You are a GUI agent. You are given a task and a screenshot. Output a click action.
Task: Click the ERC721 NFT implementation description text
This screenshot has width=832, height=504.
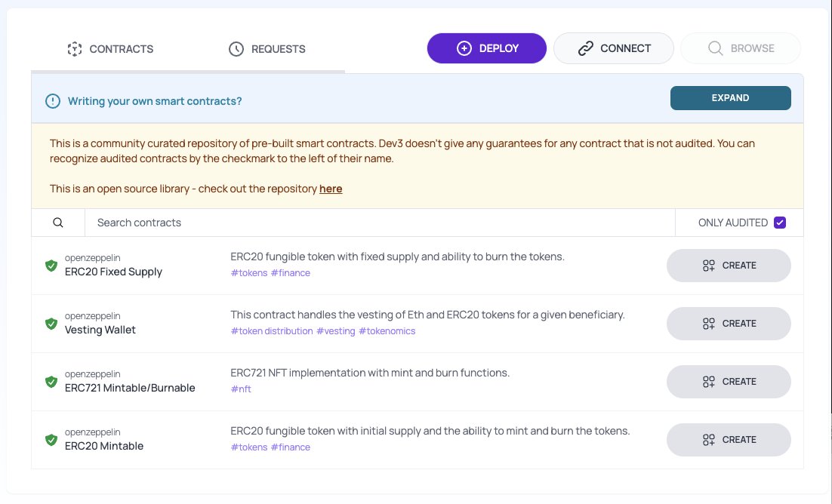tap(370, 373)
